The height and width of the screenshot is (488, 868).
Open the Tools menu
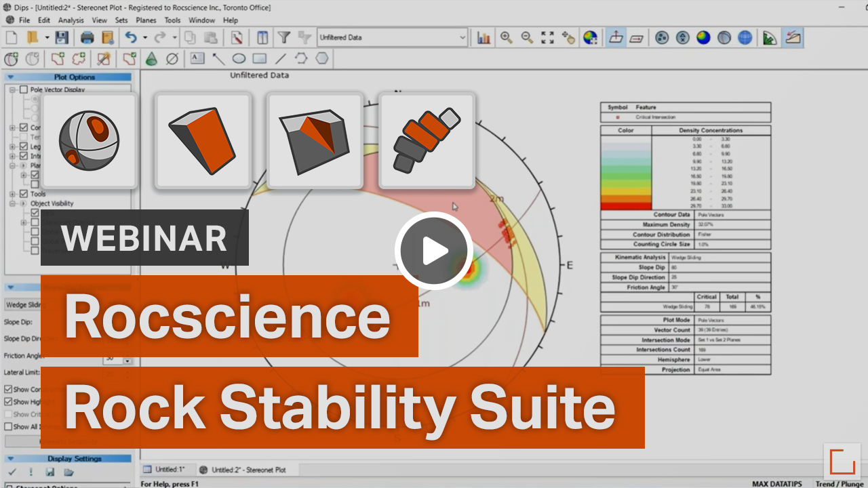[x=173, y=20]
